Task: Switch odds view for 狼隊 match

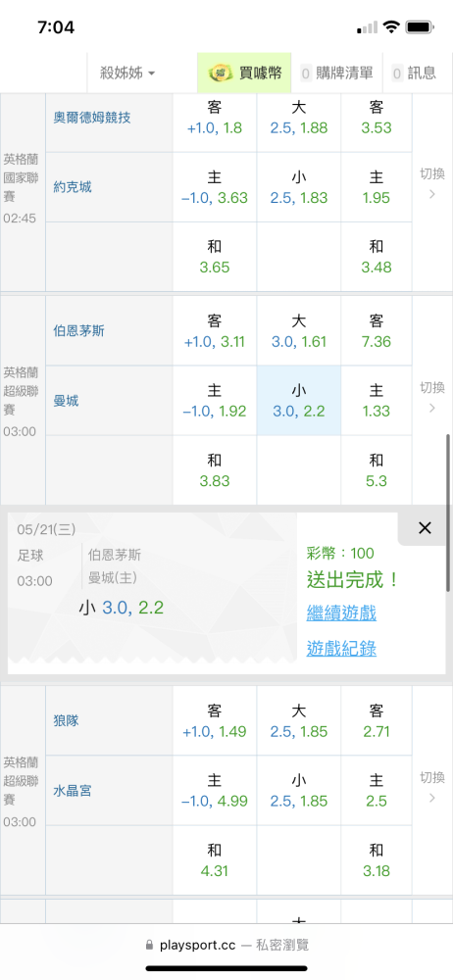Action: [432, 787]
